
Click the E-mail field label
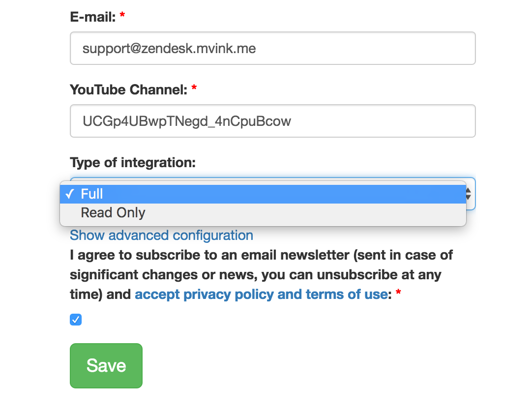coord(92,17)
